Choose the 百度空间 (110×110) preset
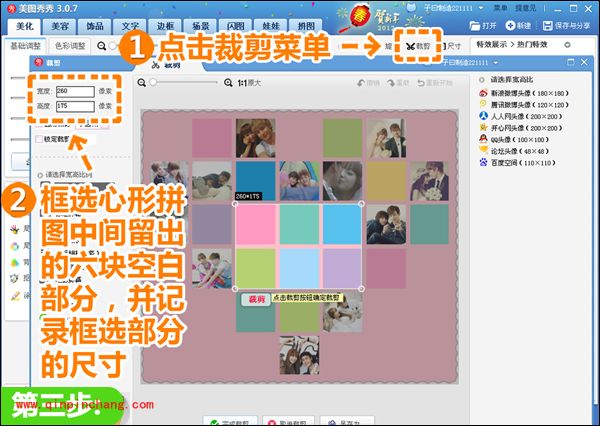The width and height of the screenshot is (600, 426). coord(517,163)
